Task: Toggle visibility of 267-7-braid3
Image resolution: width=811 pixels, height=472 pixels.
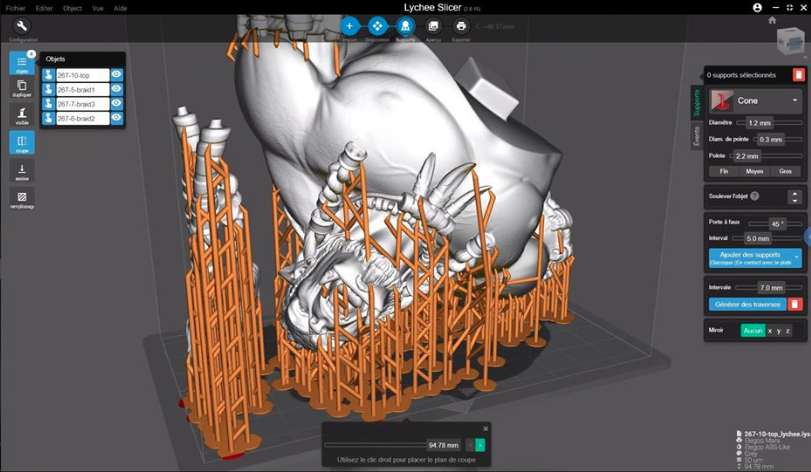Action: (x=117, y=104)
